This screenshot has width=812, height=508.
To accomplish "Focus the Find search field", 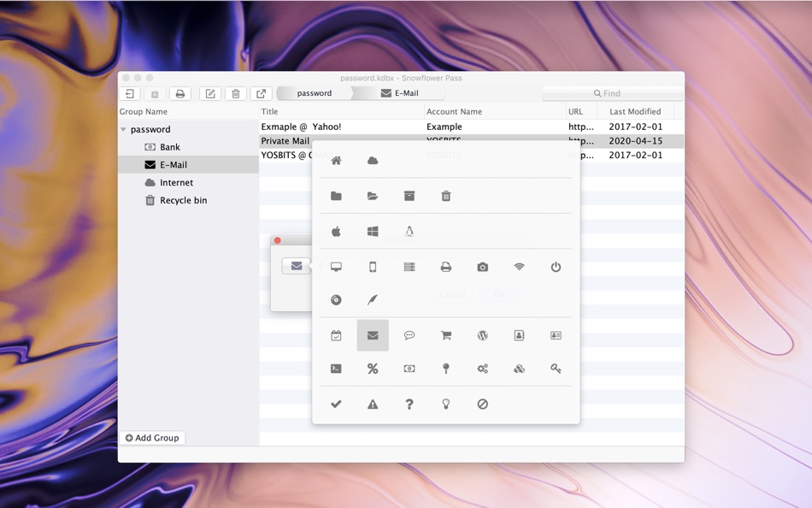I will (612, 93).
